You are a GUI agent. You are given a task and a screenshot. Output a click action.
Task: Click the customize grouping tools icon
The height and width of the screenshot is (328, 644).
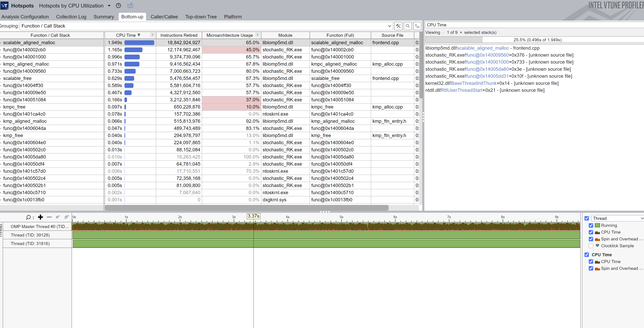point(398,26)
